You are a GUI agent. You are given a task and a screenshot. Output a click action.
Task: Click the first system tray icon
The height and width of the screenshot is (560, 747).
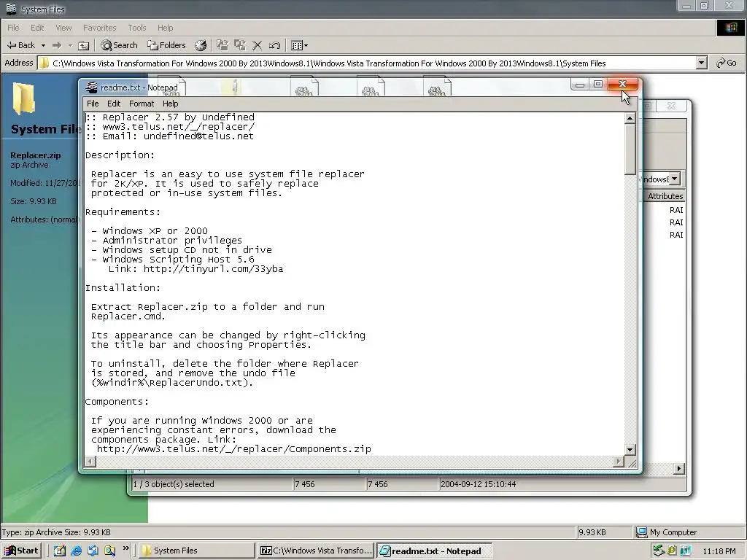[x=659, y=551]
